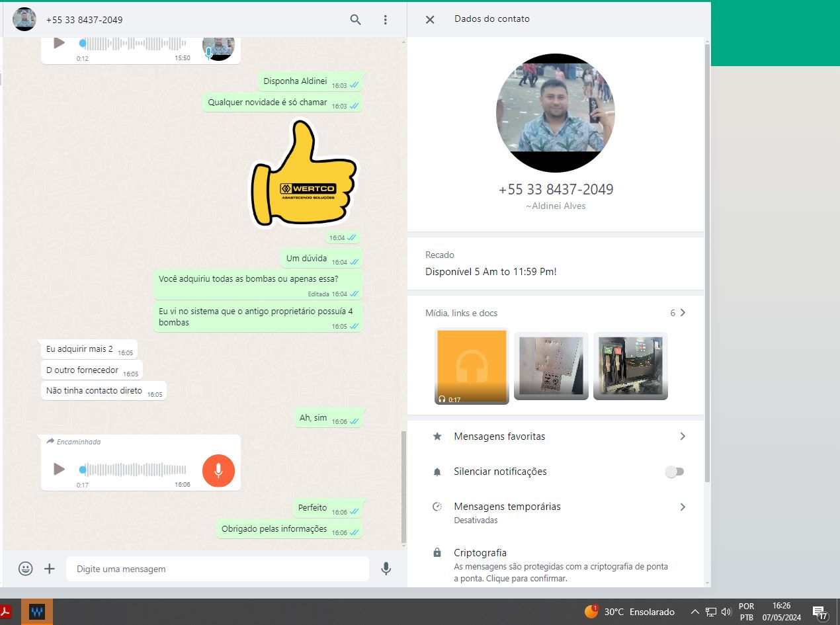Open the 0:17 audio media thumbnail

[x=472, y=366]
